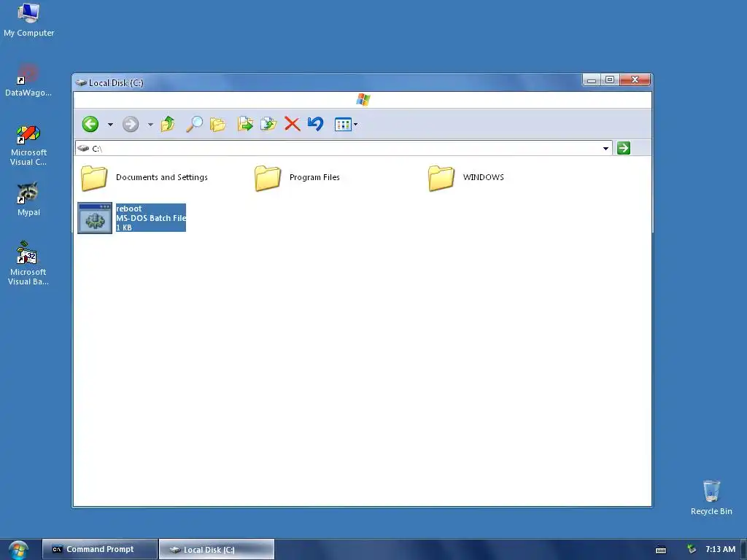Click the Documents and Settings text label
Image resolution: width=747 pixels, height=560 pixels.
(162, 177)
